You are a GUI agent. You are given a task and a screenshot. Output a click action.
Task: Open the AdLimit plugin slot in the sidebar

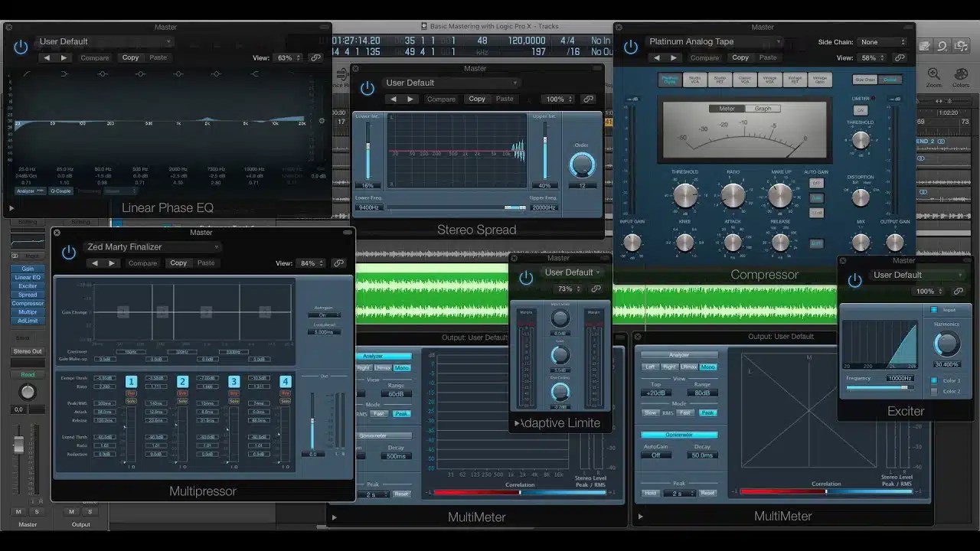click(27, 321)
